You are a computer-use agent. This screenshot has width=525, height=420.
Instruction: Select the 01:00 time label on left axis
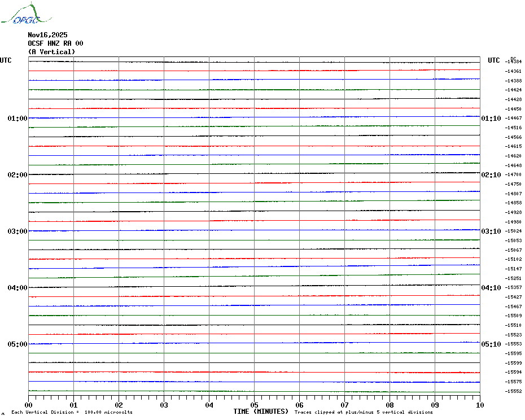point(17,119)
